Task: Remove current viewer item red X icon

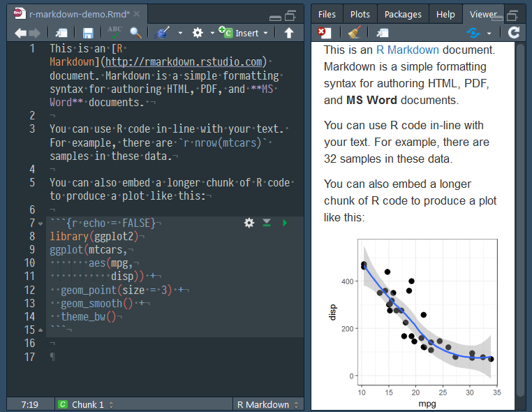Action: (323, 33)
